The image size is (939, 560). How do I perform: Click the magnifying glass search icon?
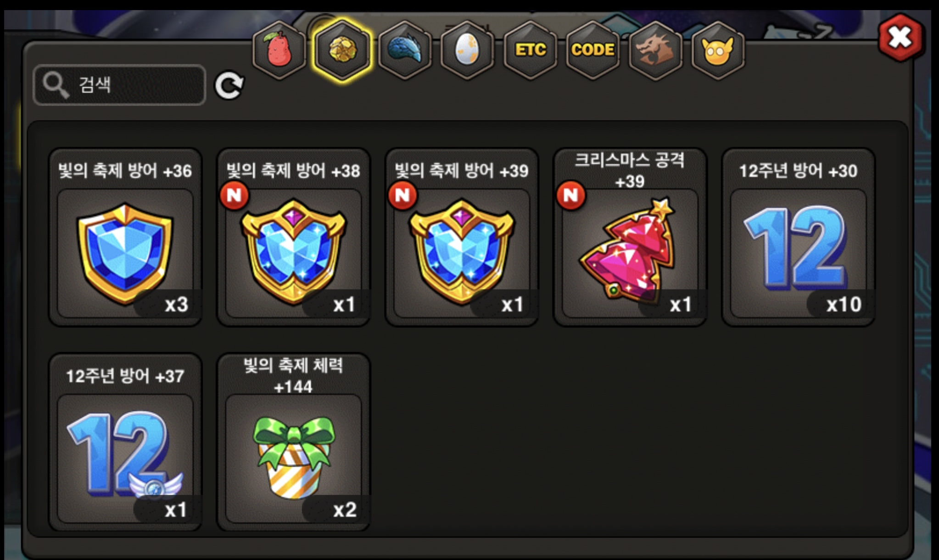(x=56, y=85)
